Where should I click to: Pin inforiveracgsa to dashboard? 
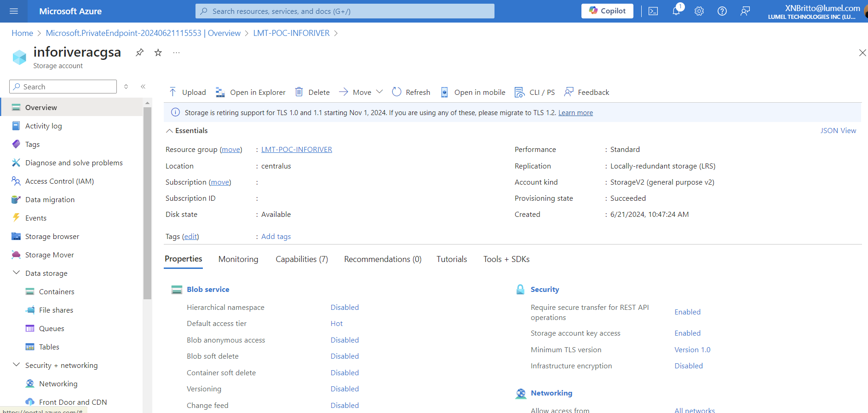139,52
